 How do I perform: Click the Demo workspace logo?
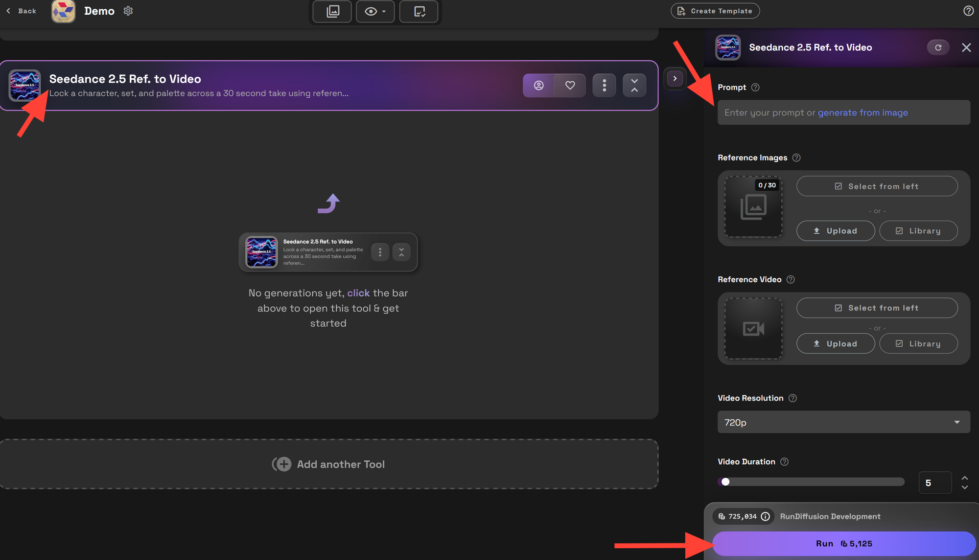pyautogui.click(x=64, y=11)
